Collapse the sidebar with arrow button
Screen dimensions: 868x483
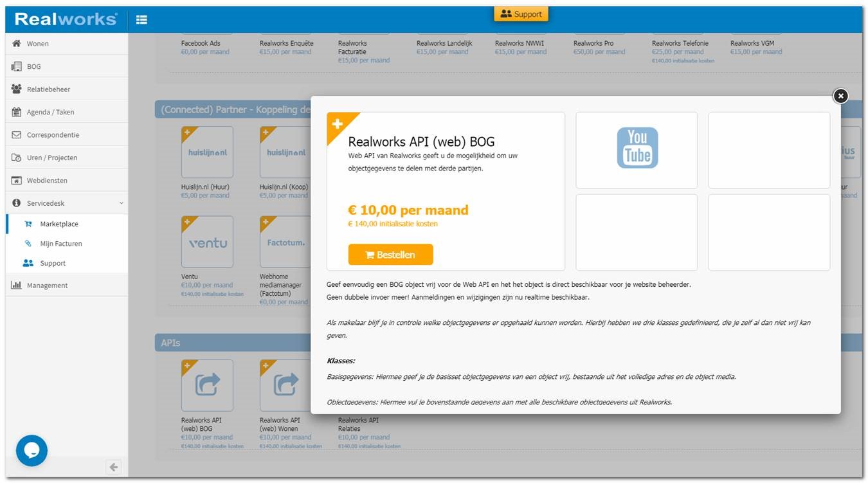tap(114, 468)
